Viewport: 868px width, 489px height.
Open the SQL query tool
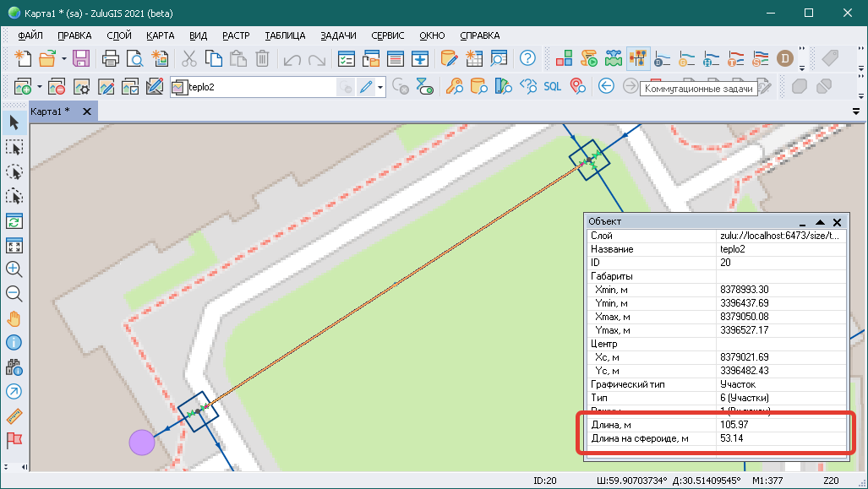point(552,86)
